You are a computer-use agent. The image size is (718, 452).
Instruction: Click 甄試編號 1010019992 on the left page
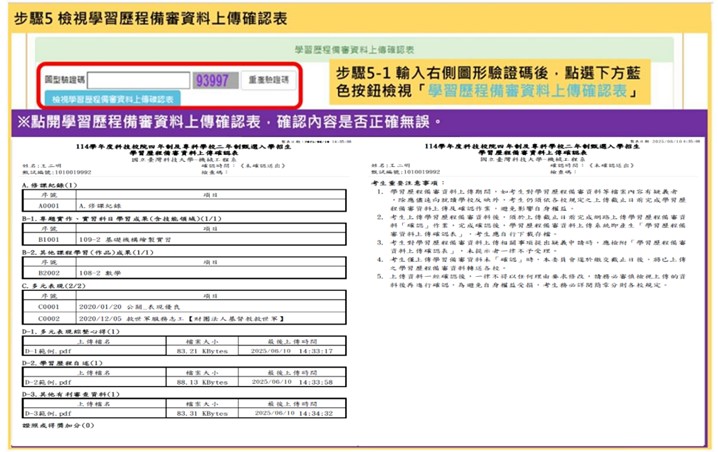[57, 172]
